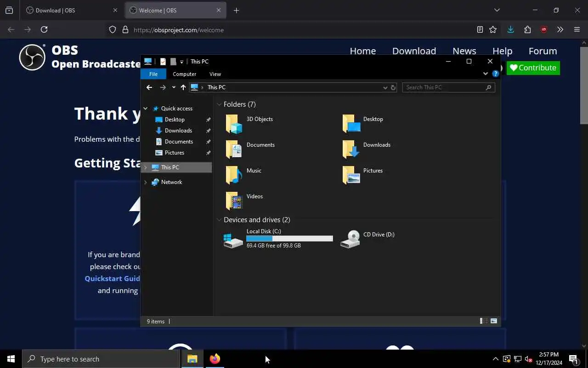Open Firefox tab overview icon

9,10
